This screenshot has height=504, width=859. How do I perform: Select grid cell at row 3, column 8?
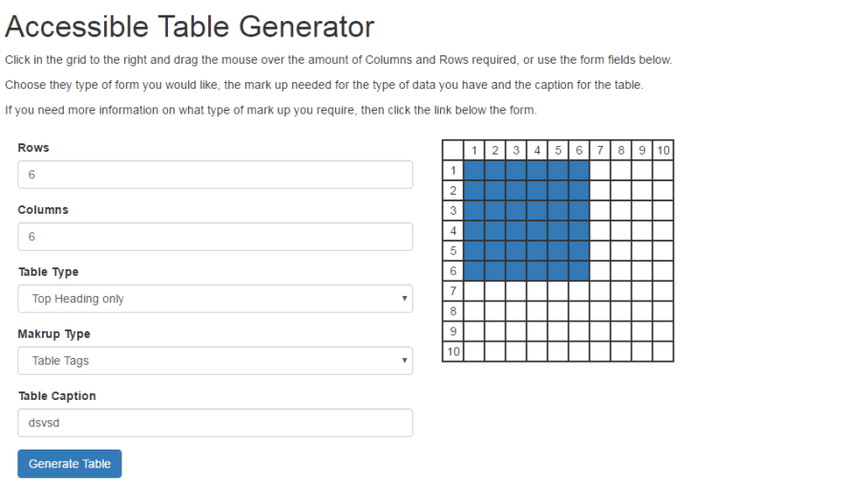(621, 210)
